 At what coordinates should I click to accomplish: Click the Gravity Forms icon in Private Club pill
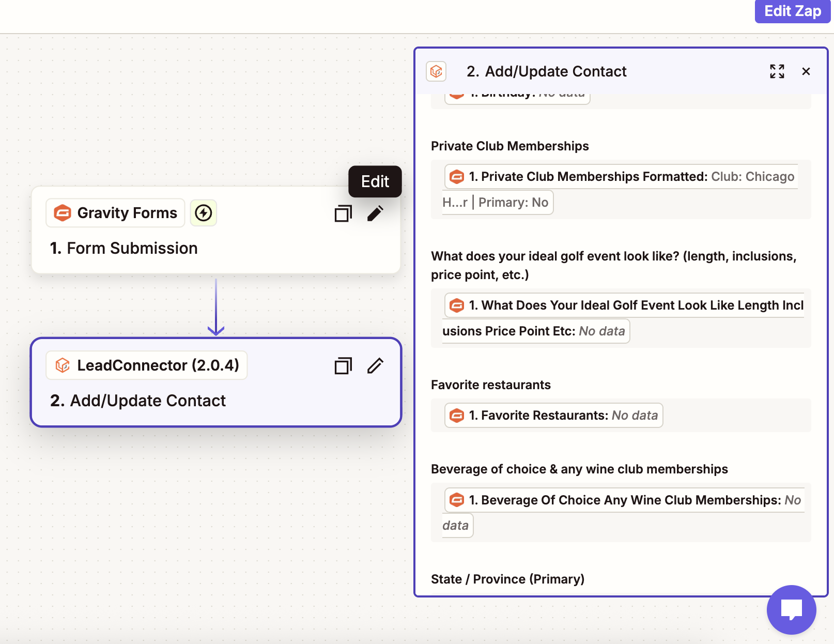coord(457,177)
